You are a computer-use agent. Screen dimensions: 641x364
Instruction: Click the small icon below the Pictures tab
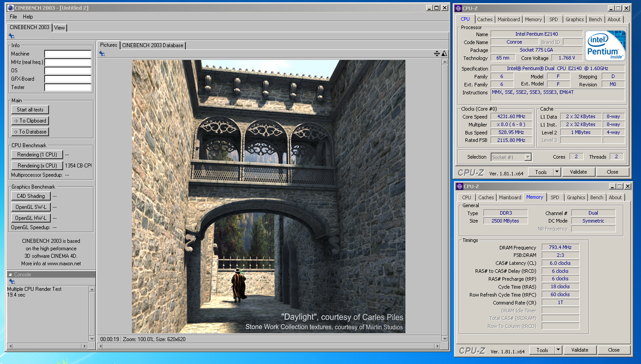[102, 54]
